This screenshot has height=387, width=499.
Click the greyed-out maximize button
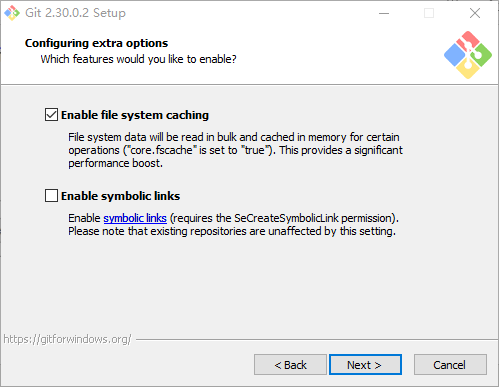(429, 13)
